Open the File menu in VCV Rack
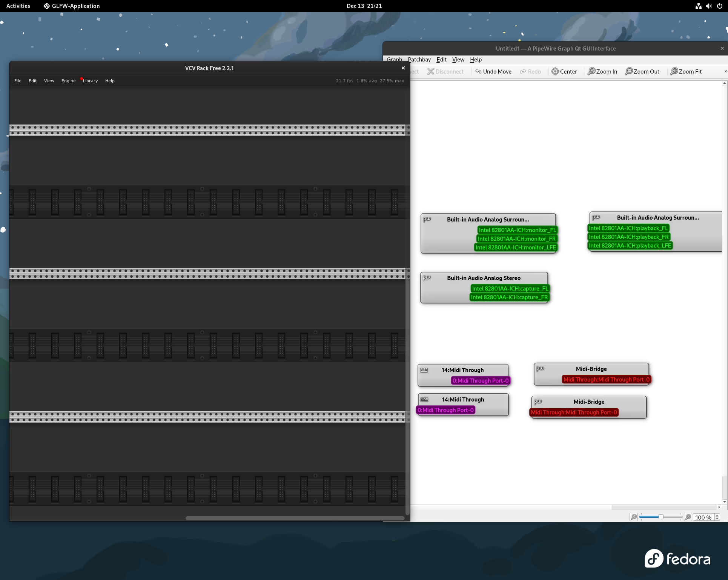Image resolution: width=728 pixels, height=580 pixels. click(18, 81)
